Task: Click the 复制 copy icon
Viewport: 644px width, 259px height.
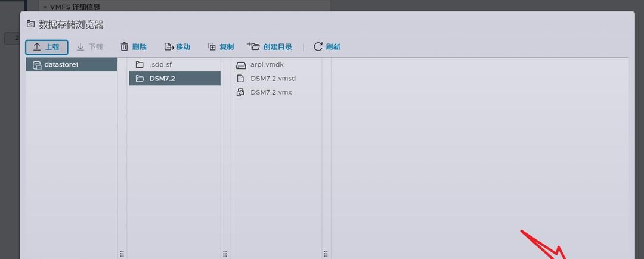Action: click(x=212, y=47)
